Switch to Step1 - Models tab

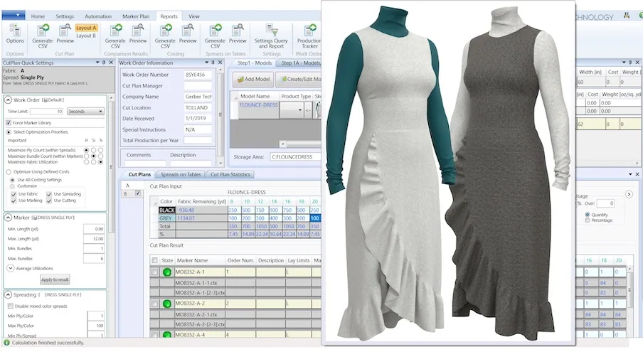point(254,63)
